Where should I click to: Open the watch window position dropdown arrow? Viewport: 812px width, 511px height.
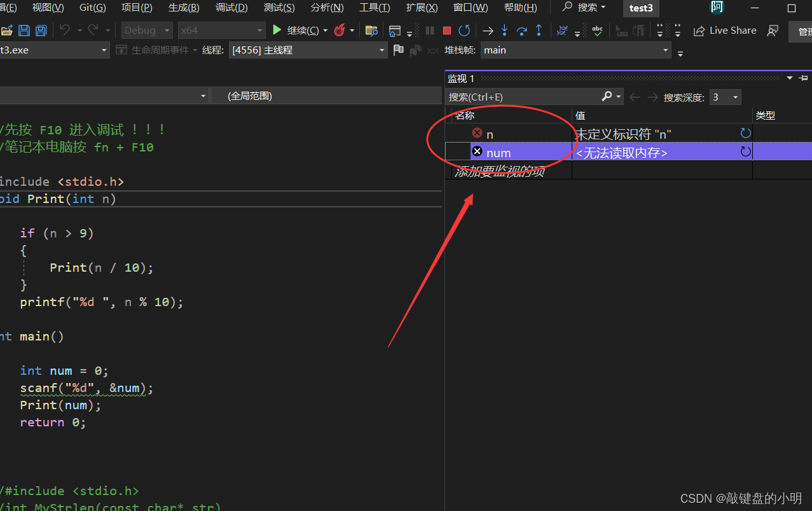click(x=790, y=78)
